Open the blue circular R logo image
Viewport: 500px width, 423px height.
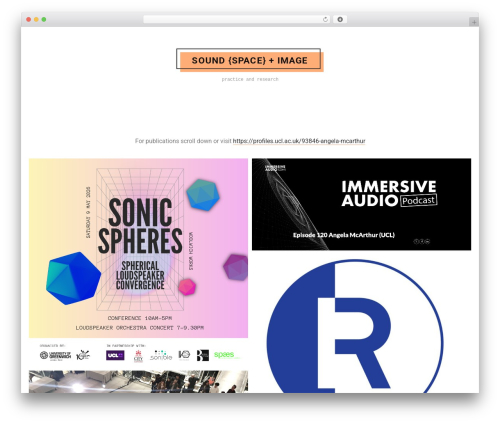coord(355,326)
